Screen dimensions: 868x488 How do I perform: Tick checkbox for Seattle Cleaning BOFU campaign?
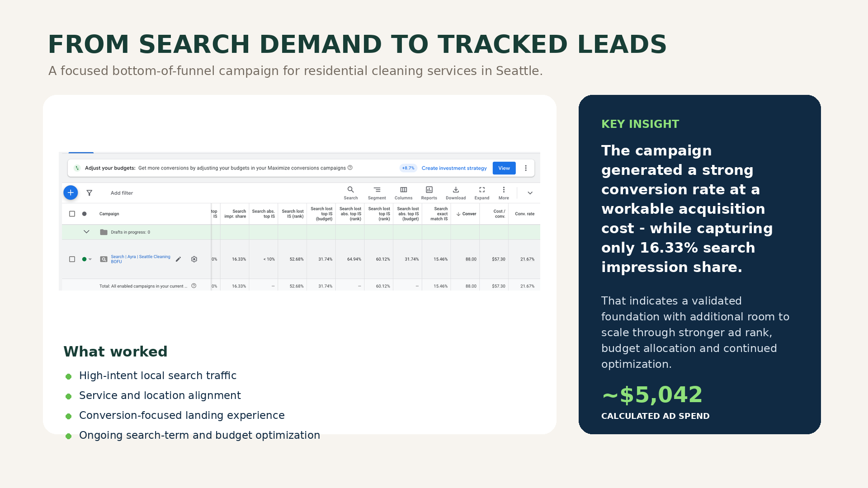pos(72,259)
